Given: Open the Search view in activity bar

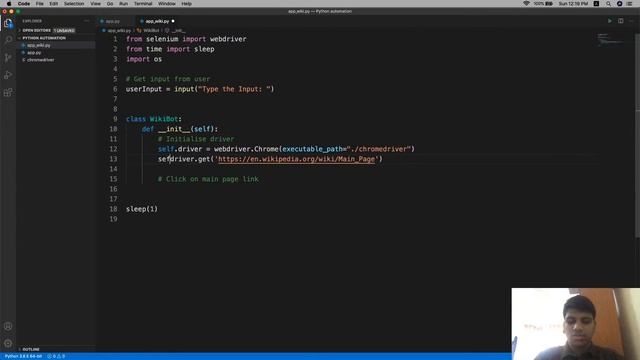Looking at the screenshot, I should pyautogui.click(x=8, y=40).
